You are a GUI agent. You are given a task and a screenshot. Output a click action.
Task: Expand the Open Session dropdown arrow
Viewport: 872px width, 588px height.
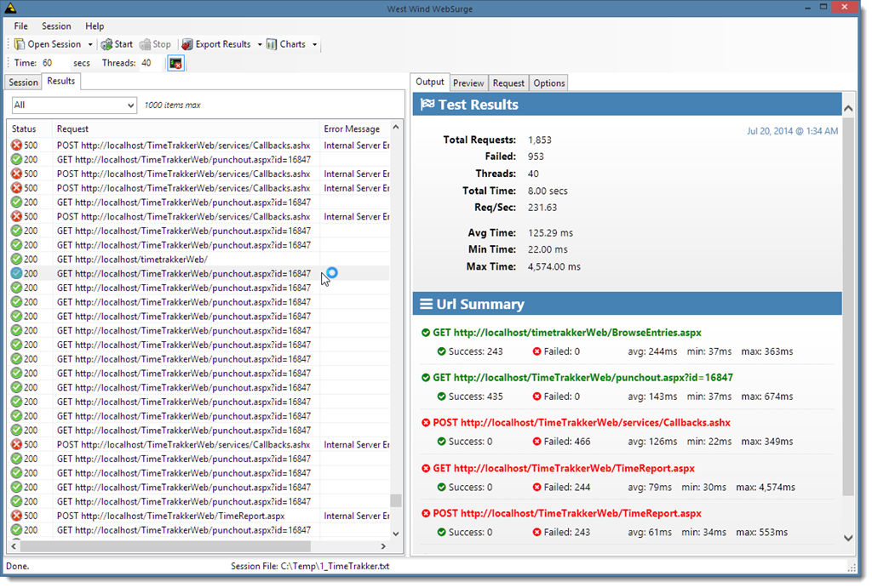coord(90,44)
